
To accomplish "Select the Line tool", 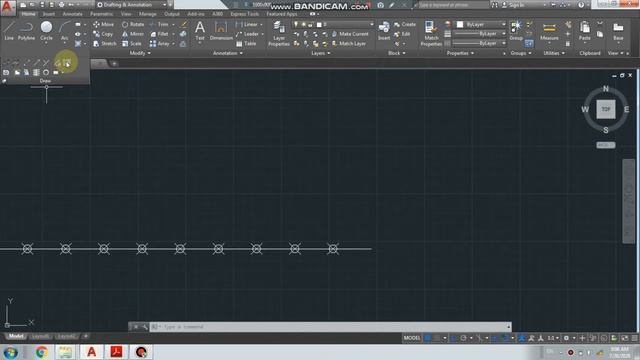I will (9, 31).
